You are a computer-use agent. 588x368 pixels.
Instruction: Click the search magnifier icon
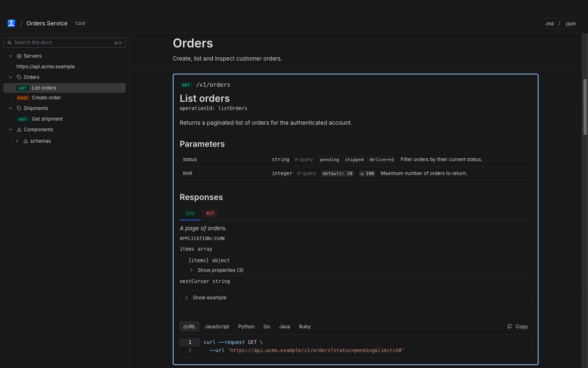pos(10,43)
